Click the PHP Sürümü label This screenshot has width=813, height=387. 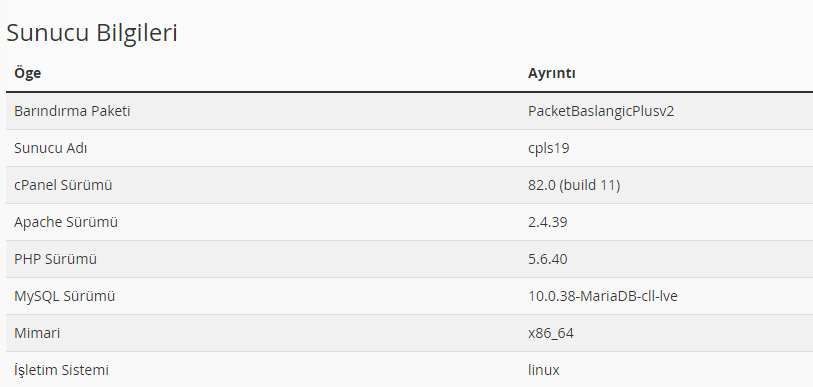[x=55, y=259]
